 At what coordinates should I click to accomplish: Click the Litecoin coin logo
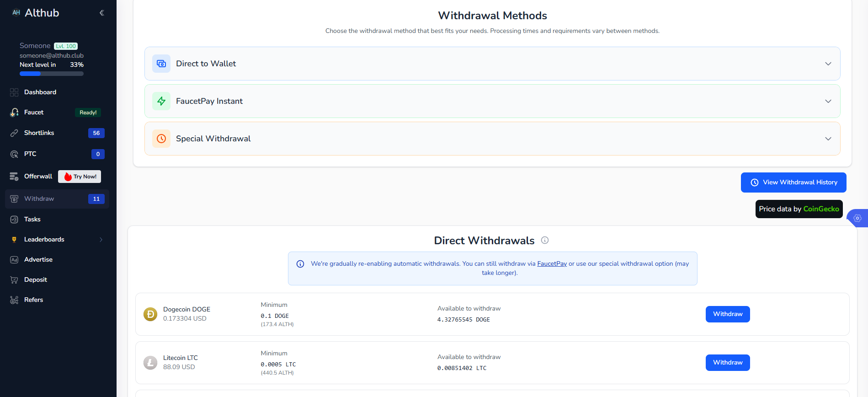150,363
